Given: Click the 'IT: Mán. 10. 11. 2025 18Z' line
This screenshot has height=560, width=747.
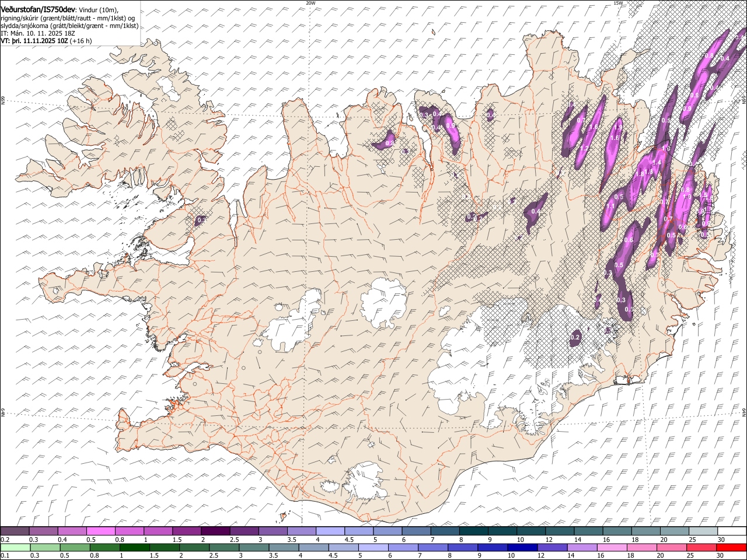Looking at the screenshot, I should click(x=37, y=33).
